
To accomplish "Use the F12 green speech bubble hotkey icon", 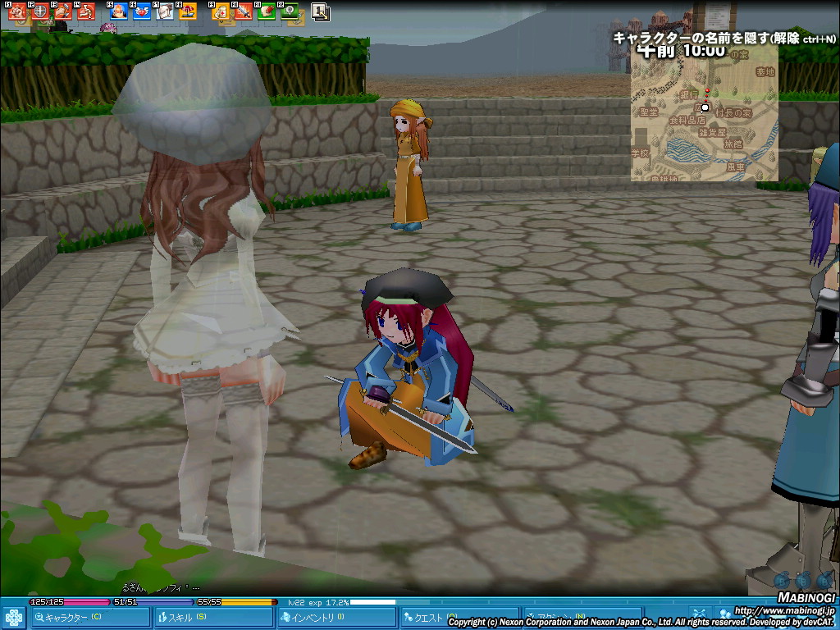I will click(290, 11).
